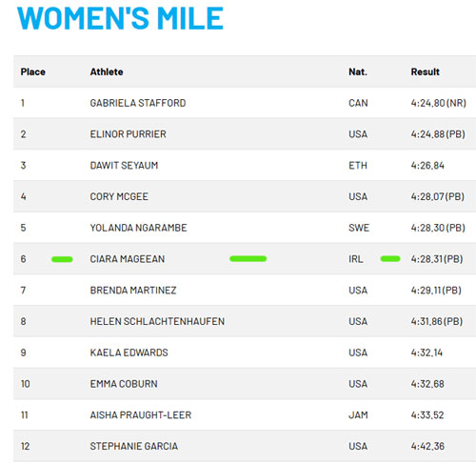Screen dimensions: 476x463
Task: Click Yolanda Ngarambe's name
Action: (x=139, y=228)
